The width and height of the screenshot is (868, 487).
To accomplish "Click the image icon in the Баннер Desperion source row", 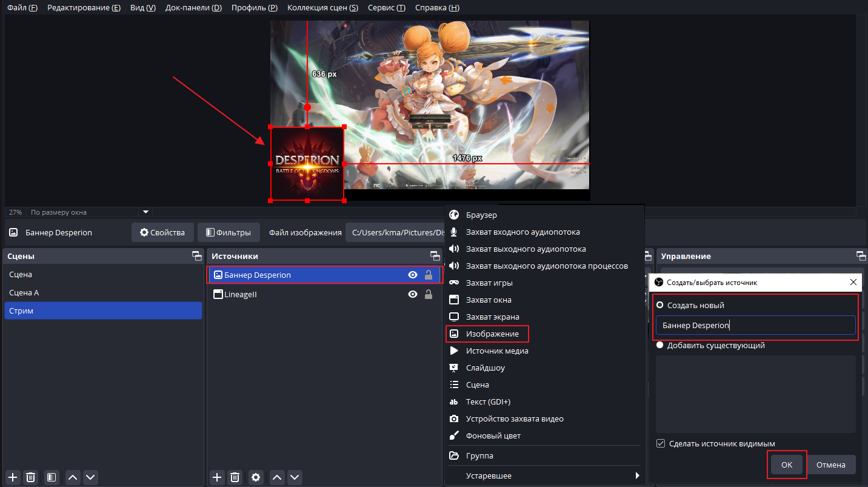I will tap(218, 275).
